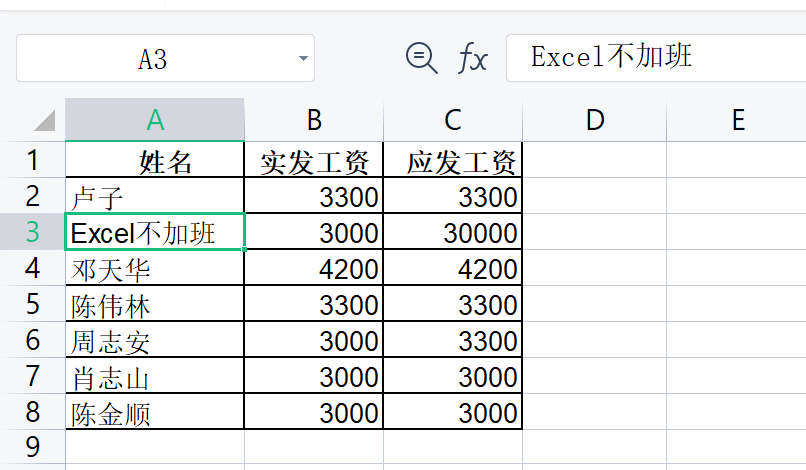The image size is (806, 470).
Task: Select the cell with name 卢子
Action: (x=155, y=196)
